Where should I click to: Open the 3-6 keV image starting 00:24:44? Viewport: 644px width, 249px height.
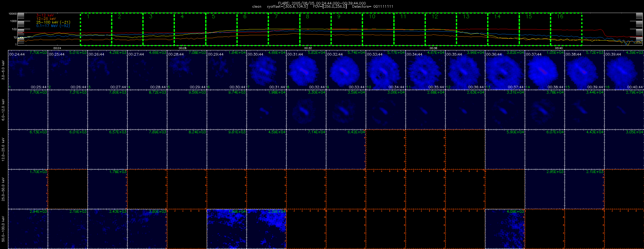pyautogui.click(x=28, y=70)
